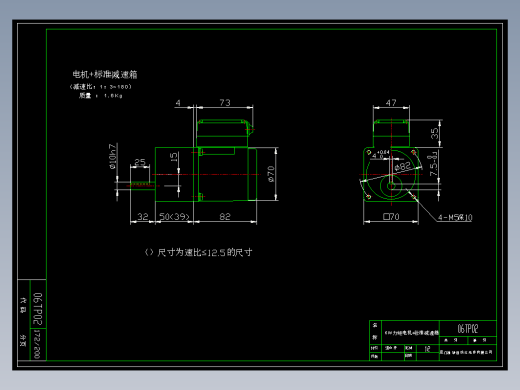Click "06TP02" in the bottom-right title block
Screen dimensions: 520x390
(468, 329)
